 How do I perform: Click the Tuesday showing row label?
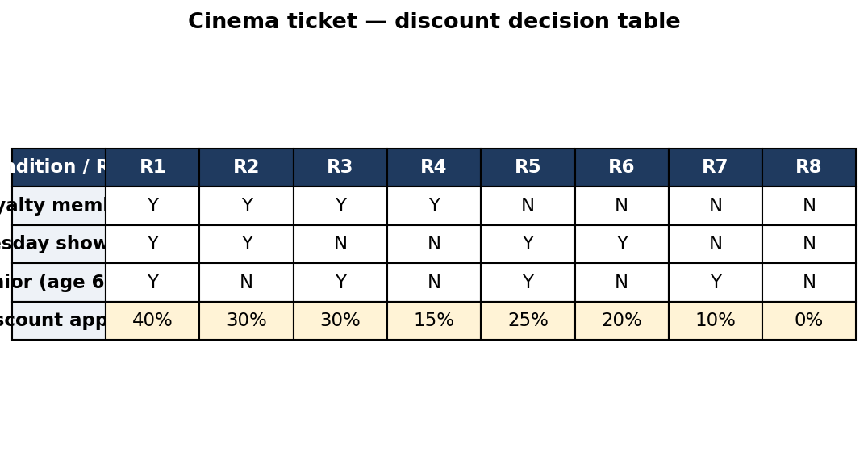[59, 244]
